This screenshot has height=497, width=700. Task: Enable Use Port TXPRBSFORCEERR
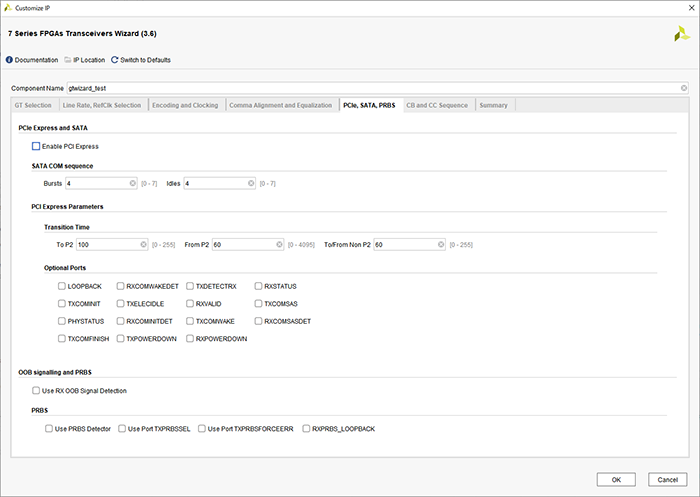point(202,429)
